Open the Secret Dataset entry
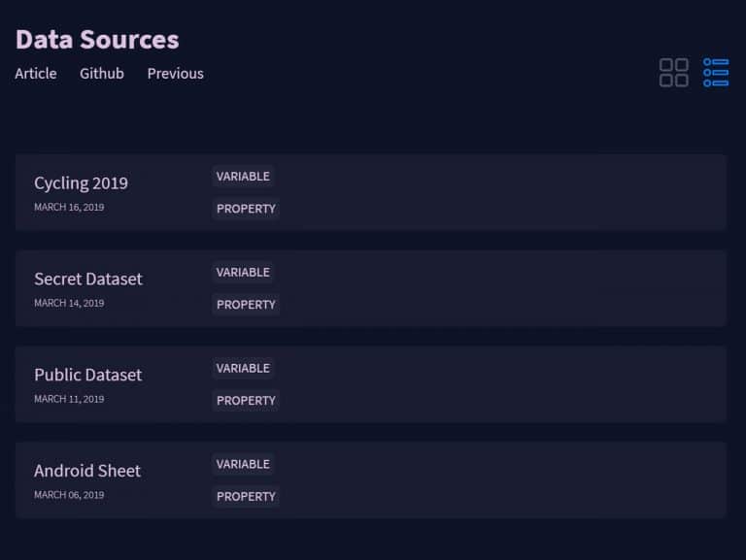This screenshot has height=560, width=746. pyautogui.click(x=87, y=280)
